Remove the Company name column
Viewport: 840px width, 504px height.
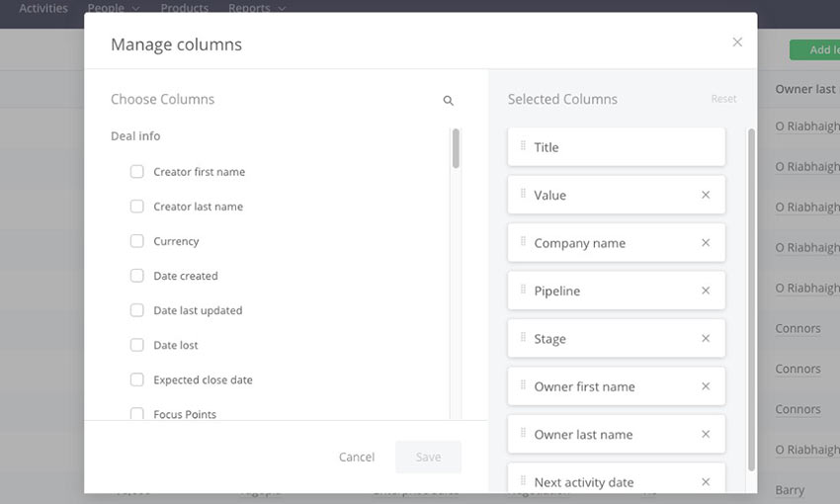706,243
